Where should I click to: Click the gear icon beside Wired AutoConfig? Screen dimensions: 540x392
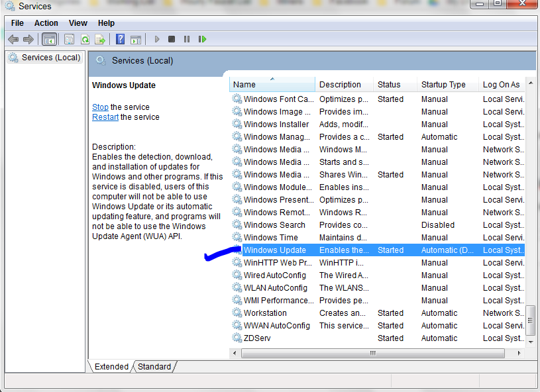tap(237, 275)
